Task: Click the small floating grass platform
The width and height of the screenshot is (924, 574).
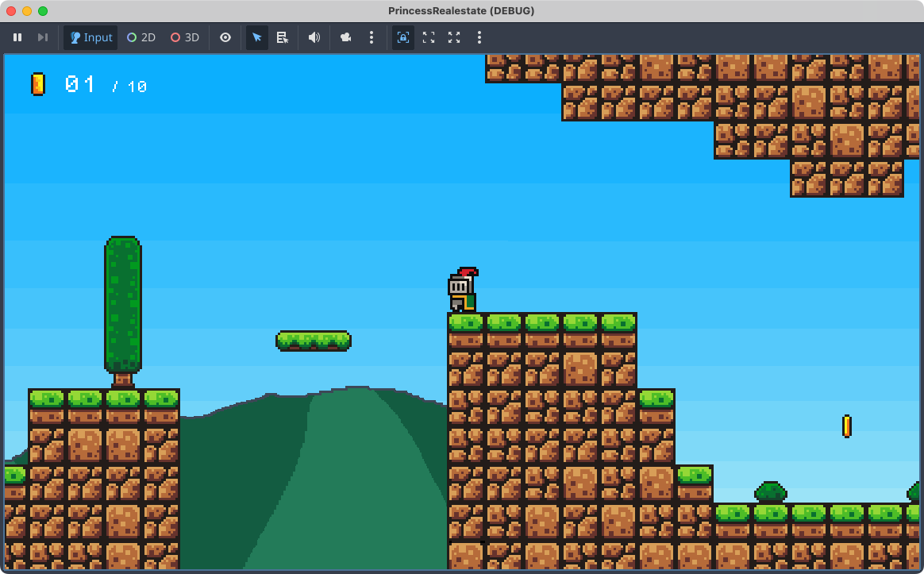Action: pyautogui.click(x=314, y=341)
